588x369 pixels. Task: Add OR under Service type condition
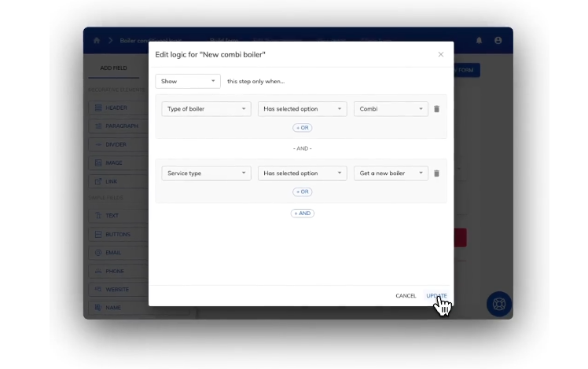click(x=302, y=192)
